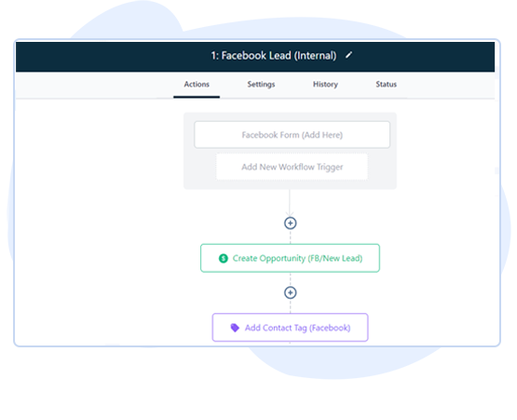The width and height of the screenshot is (517, 420).
Task: Click the purple tag icon
Action: [x=235, y=328]
